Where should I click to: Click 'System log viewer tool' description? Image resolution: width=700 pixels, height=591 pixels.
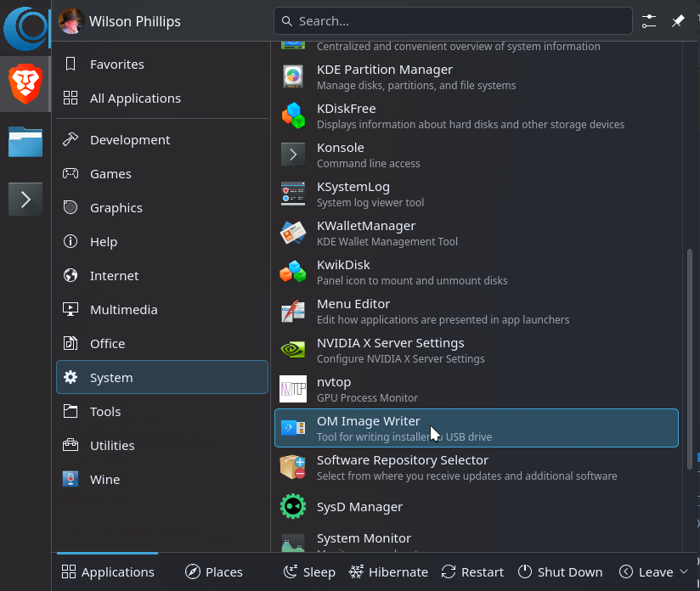370,203
